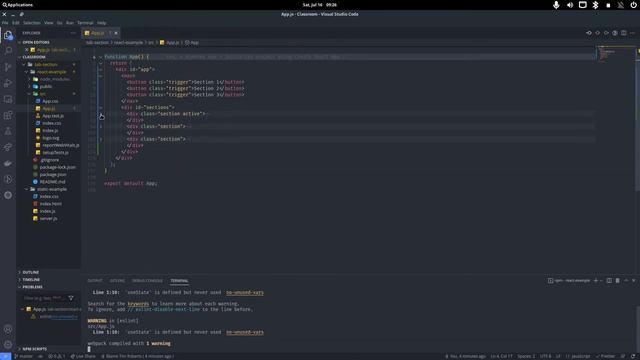Viewport: 640px width, 360px height.
Task: Click the Live Share status bar button
Action: coord(83,356)
